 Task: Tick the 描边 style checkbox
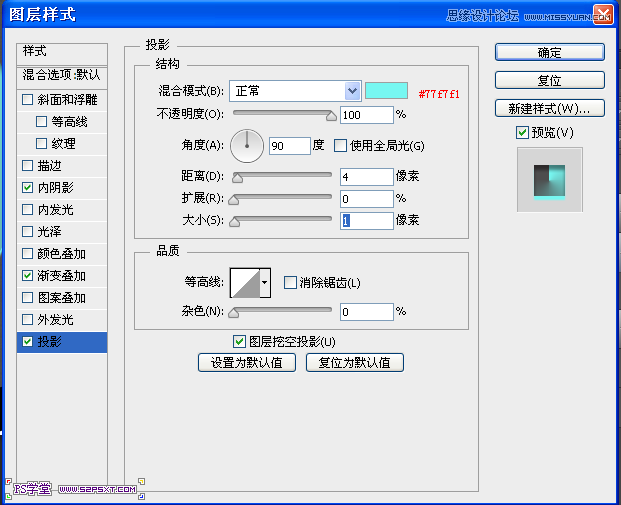point(27,166)
